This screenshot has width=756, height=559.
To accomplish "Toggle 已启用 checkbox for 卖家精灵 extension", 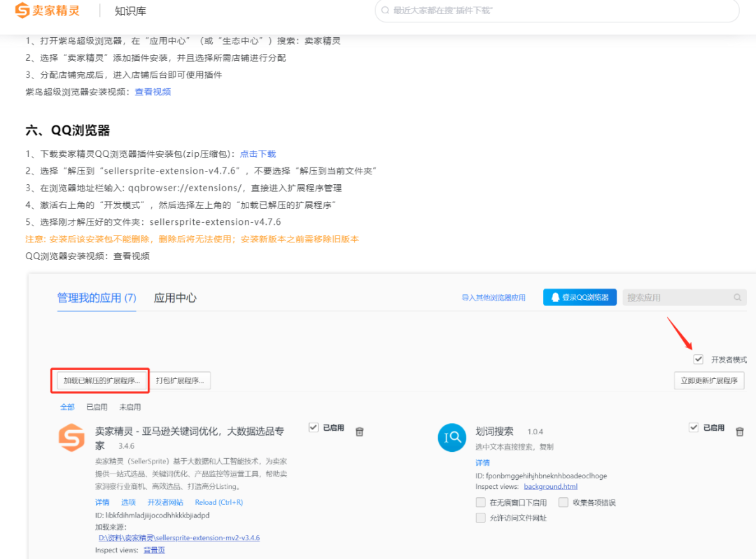I will point(314,427).
